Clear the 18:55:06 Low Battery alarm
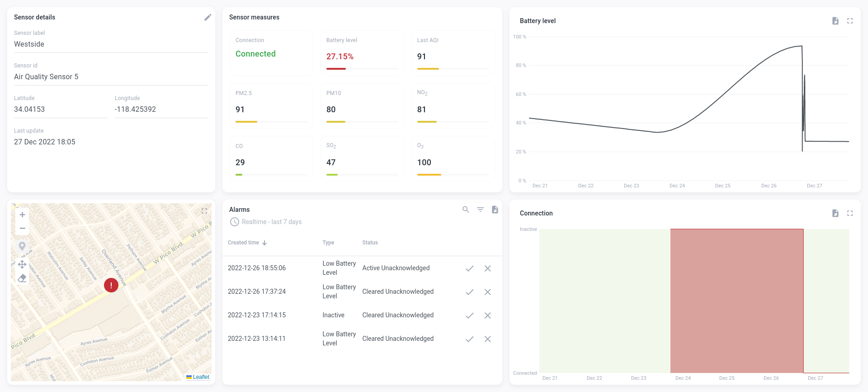 coord(487,268)
